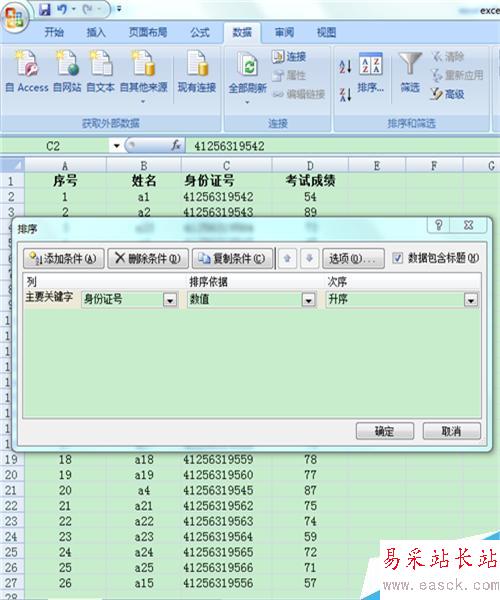
Task: Expand the customize quick access toolbar arrow
Action: [x=119, y=9]
